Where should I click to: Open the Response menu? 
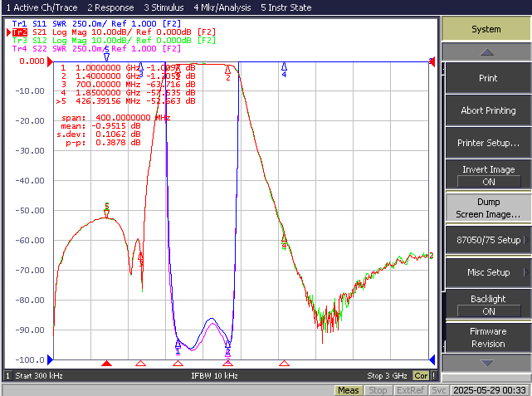pyautogui.click(x=110, y=7)
